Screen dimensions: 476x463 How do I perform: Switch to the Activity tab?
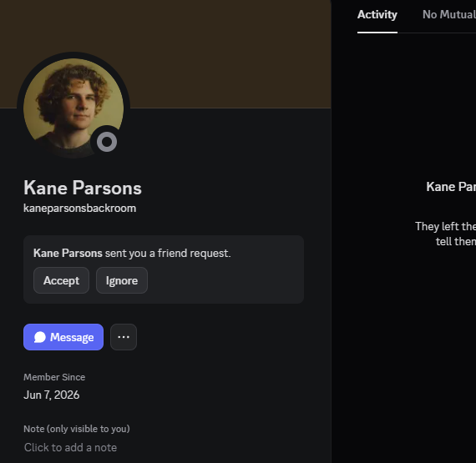(377, 15)
